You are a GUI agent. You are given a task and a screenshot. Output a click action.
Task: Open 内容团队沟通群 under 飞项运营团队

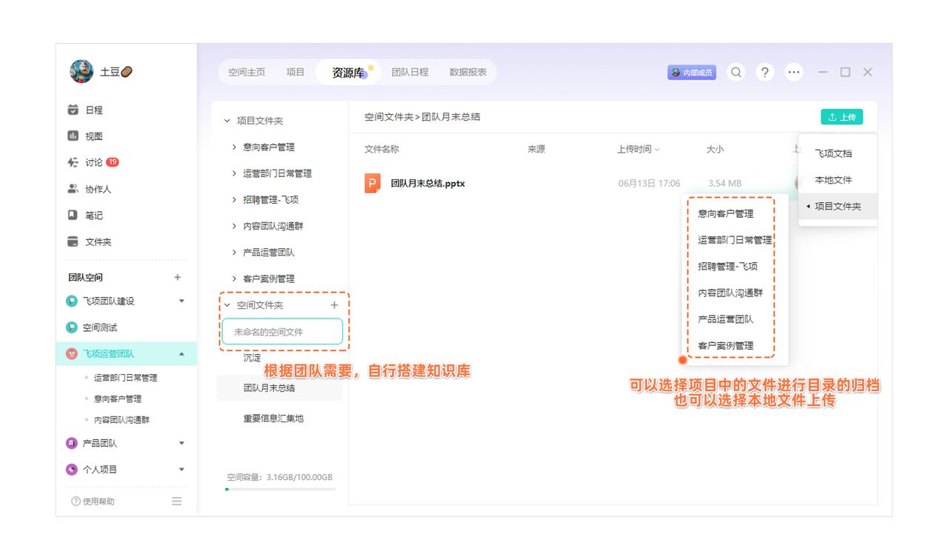point(121,420)
